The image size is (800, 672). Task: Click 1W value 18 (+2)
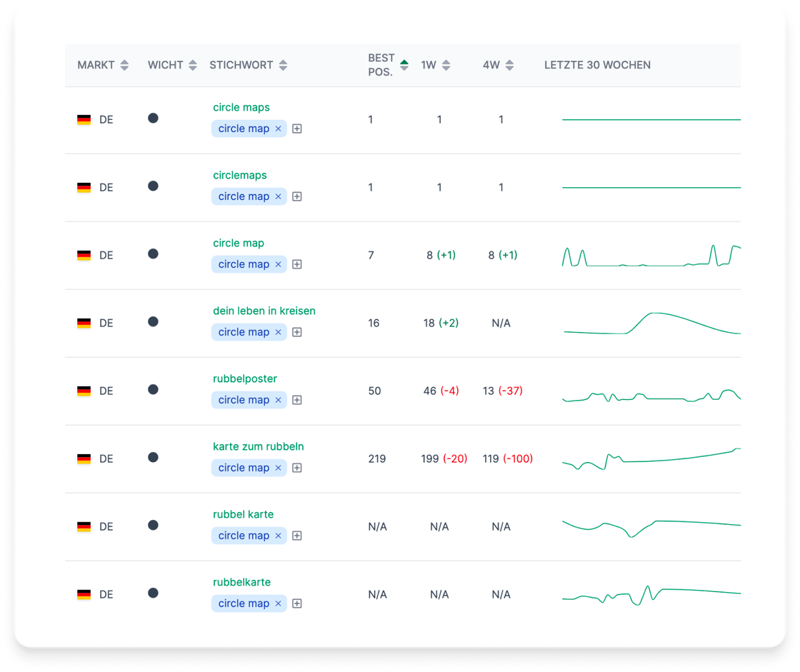click(441, 324)
